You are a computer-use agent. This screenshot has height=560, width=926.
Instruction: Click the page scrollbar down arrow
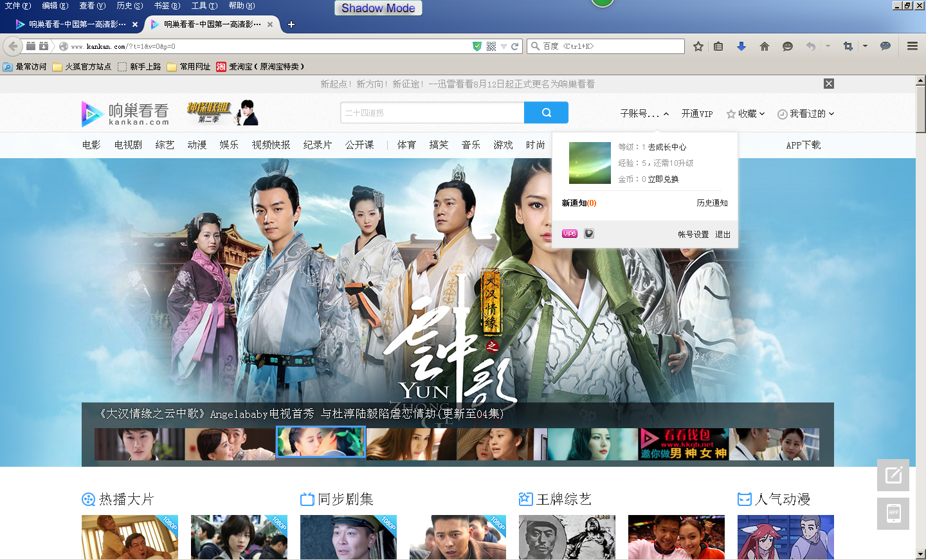pos(921,554)
